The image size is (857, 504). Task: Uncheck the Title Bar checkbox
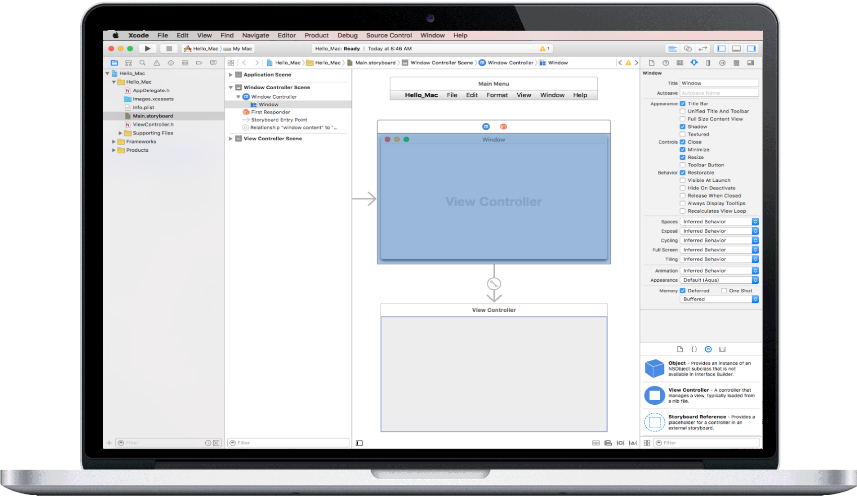tap(683, 104)
